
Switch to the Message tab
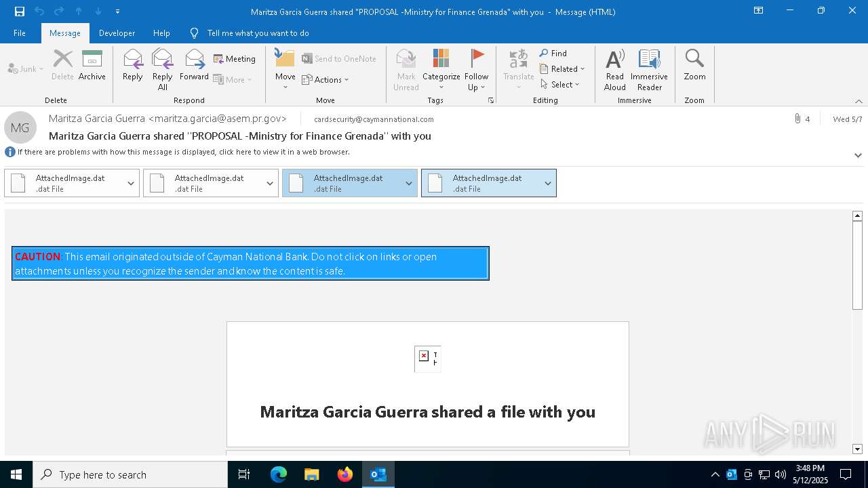click(x=65, y=33)
